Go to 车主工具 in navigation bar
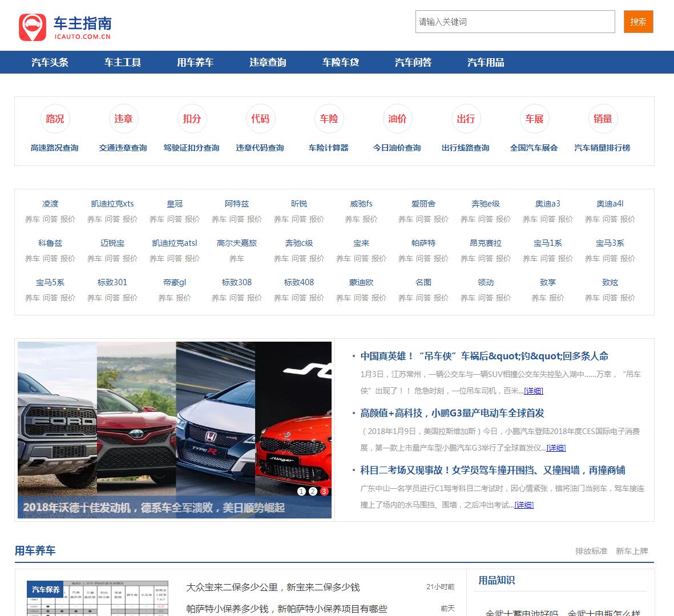This screenshot has width=674, height=616. click(x=123, y=62)
